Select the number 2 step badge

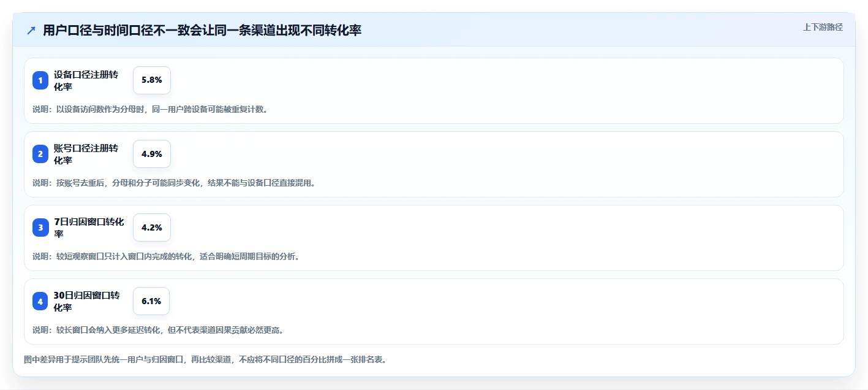coord(40,154)
